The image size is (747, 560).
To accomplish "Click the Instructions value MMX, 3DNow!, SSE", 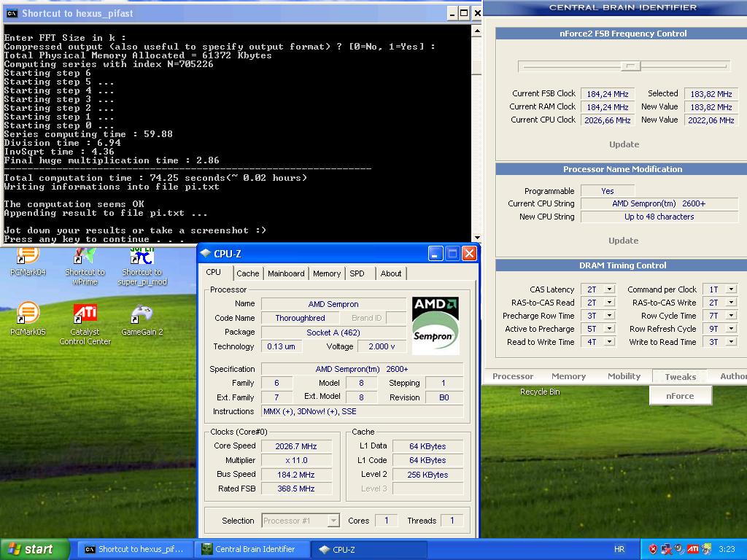I will point(362,411).
